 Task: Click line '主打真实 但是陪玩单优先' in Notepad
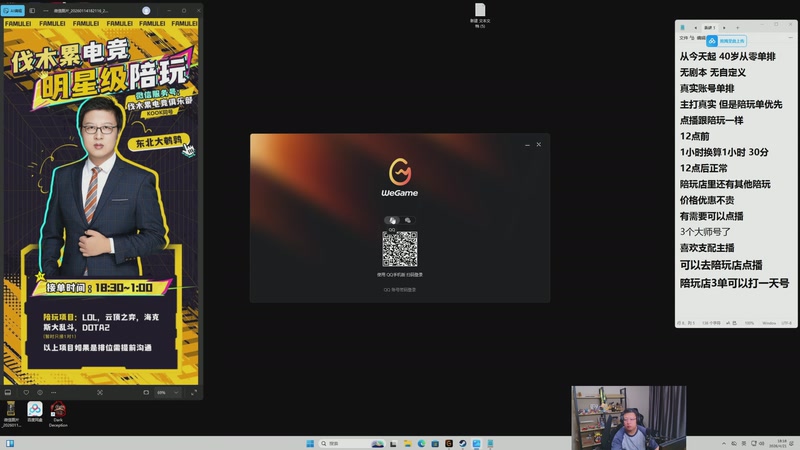coord(731,104)
